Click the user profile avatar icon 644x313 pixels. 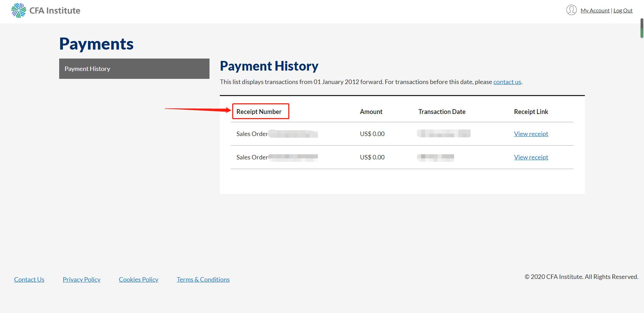571,10
